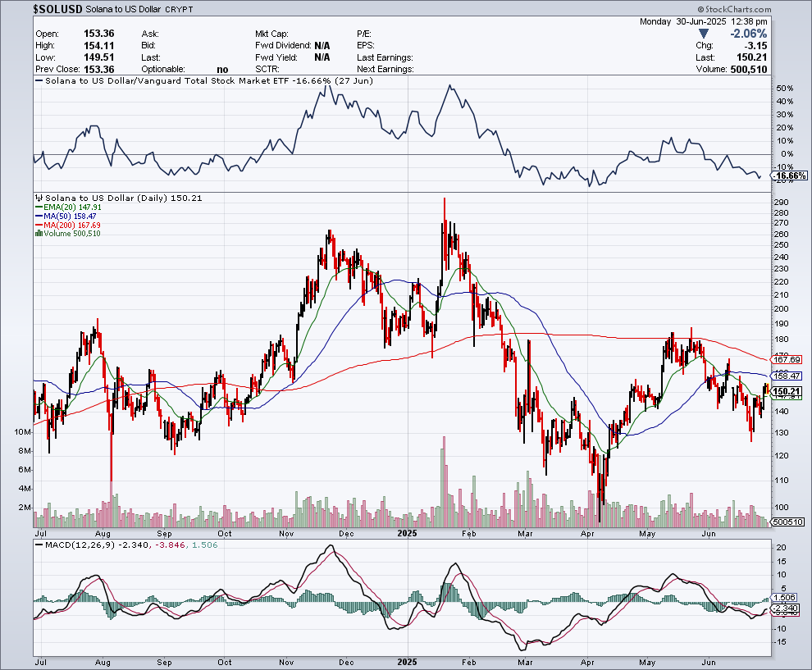Screen dimensions: 812x670
Task: Click the Apr label under the MACD panel
Action: (587, 663)
